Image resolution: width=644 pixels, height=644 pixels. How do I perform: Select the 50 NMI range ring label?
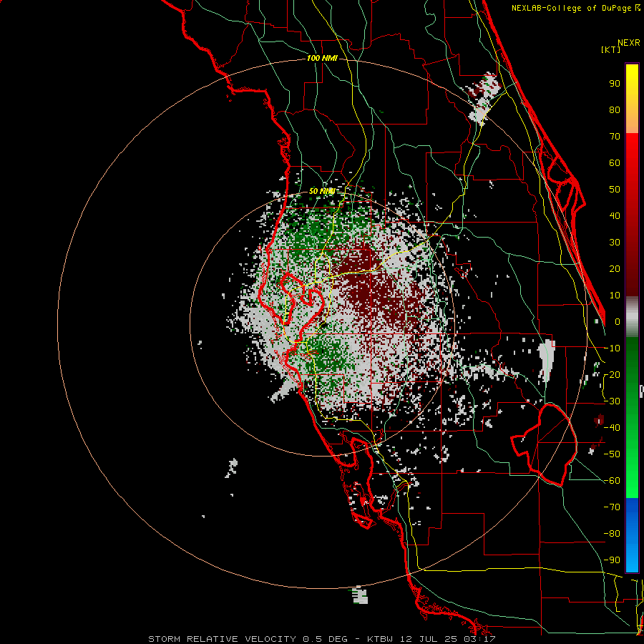click(x=321, y=191)
